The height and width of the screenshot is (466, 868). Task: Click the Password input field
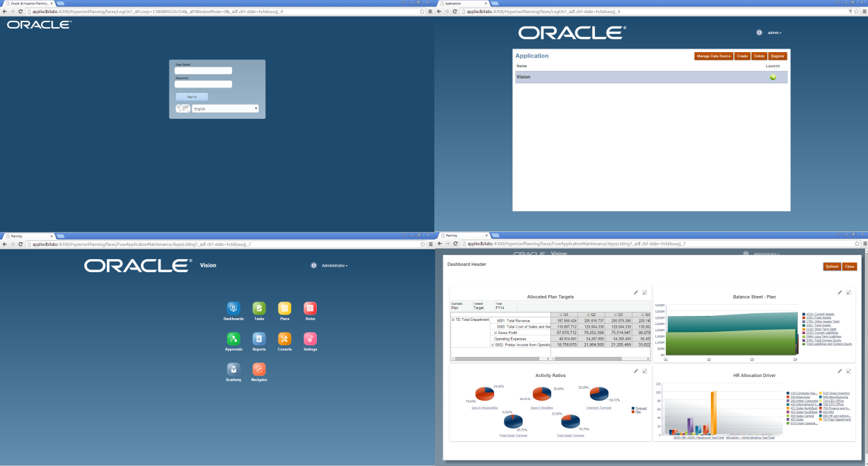tap(203, 84)
